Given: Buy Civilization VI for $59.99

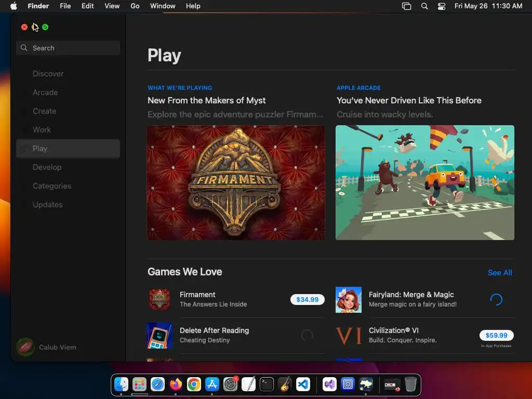Looking at the screenshot, I should [496, 335].
